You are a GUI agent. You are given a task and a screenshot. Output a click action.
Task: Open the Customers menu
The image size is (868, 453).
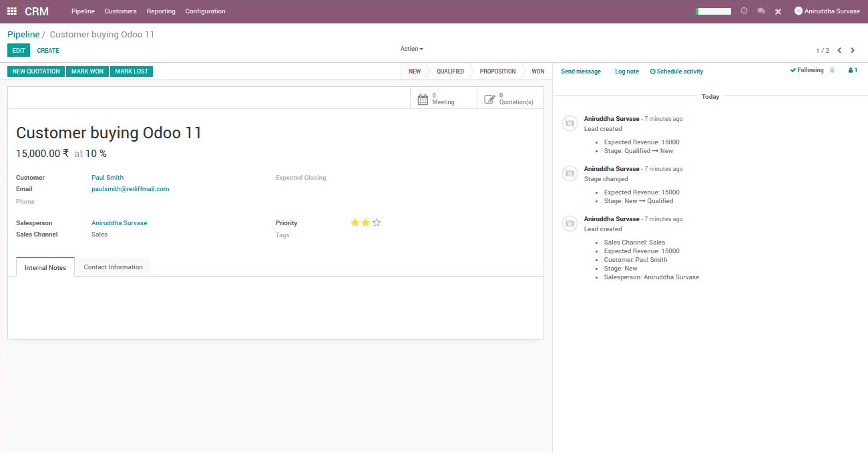pos(121,11)
